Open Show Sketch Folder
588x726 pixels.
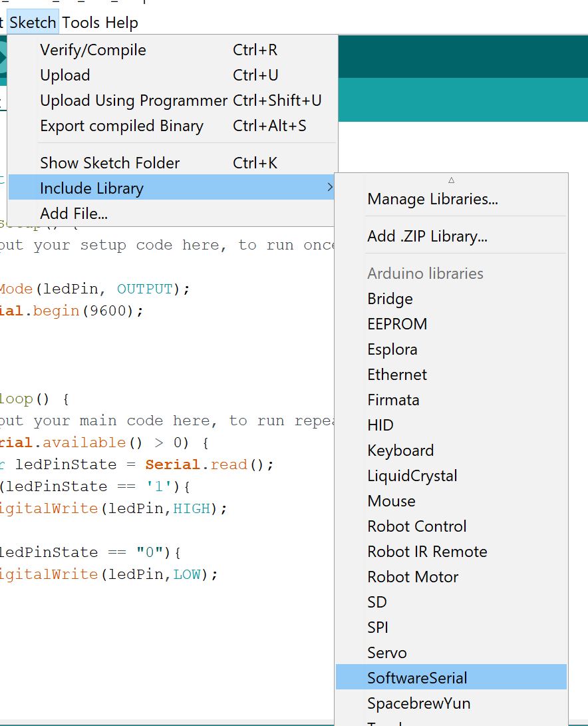110,163
